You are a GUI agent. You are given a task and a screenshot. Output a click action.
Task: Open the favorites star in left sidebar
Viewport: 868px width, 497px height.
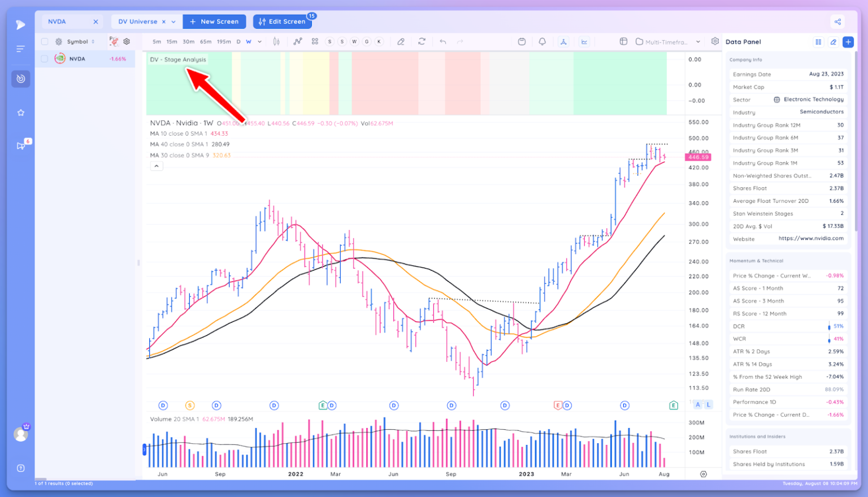21,113
